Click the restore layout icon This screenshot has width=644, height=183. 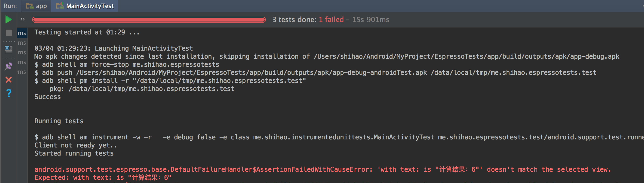pyautogui.click(x=9, y=49)
